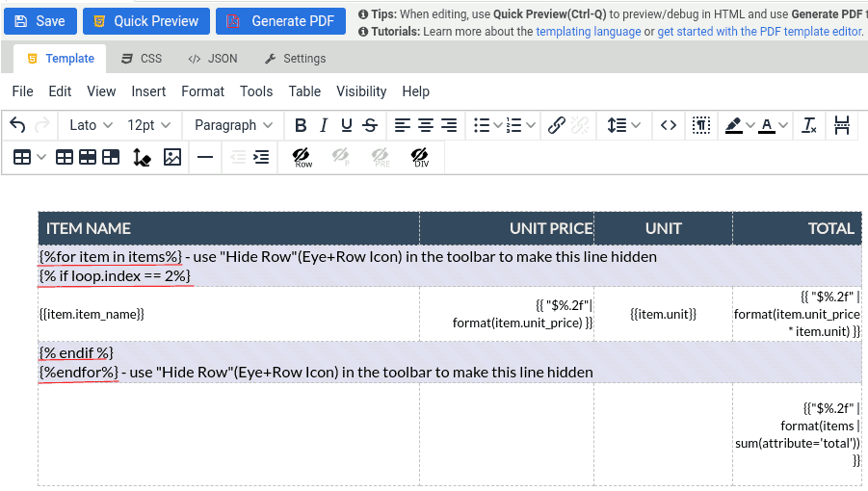Open the font family Lato dropdown
This screenshot has height=491, width=868.
click(x=91, y=125)
